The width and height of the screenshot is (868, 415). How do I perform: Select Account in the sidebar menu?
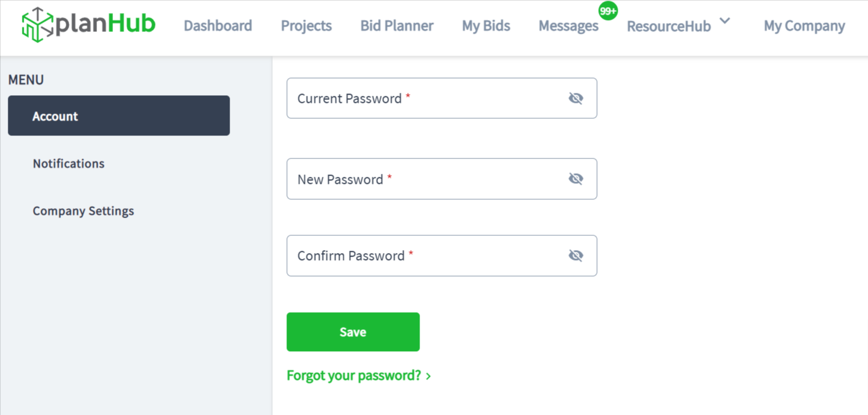click(55, 116)
